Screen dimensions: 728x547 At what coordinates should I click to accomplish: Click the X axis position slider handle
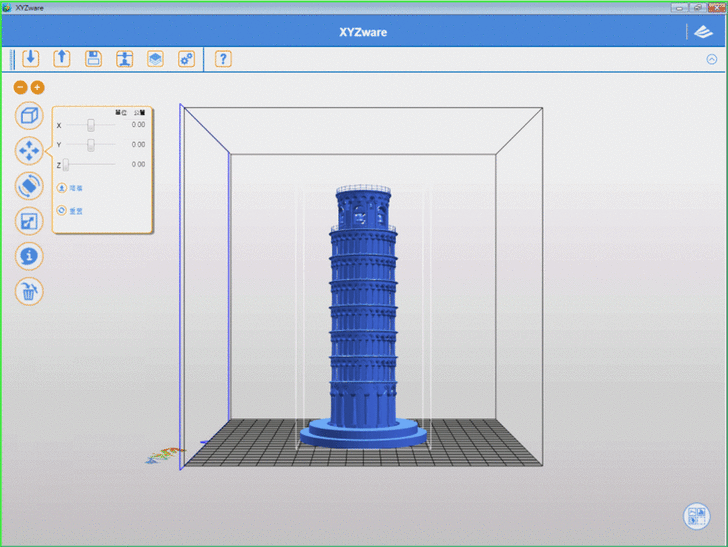(x=91, y=125)
